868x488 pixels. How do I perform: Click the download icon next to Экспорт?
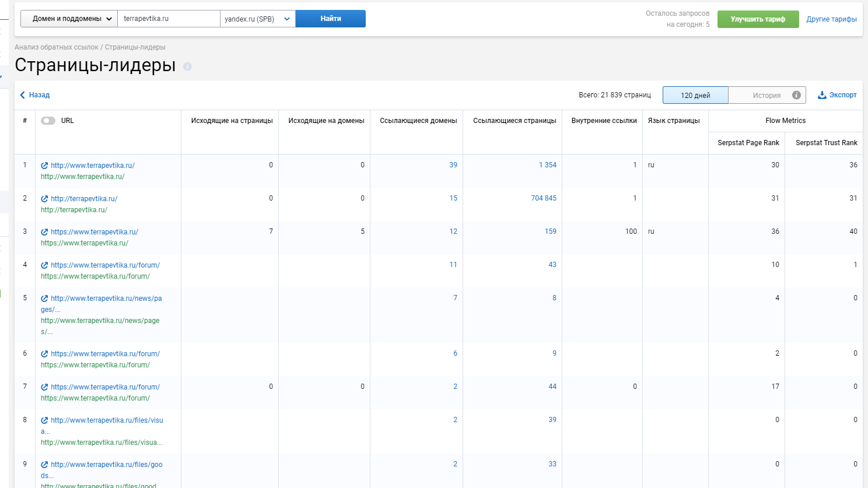822,95
